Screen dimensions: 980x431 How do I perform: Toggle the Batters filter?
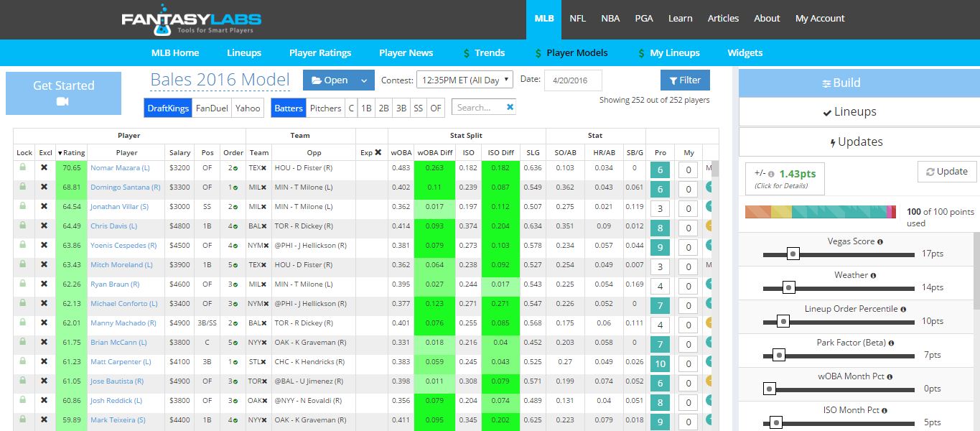click(288, 108)
